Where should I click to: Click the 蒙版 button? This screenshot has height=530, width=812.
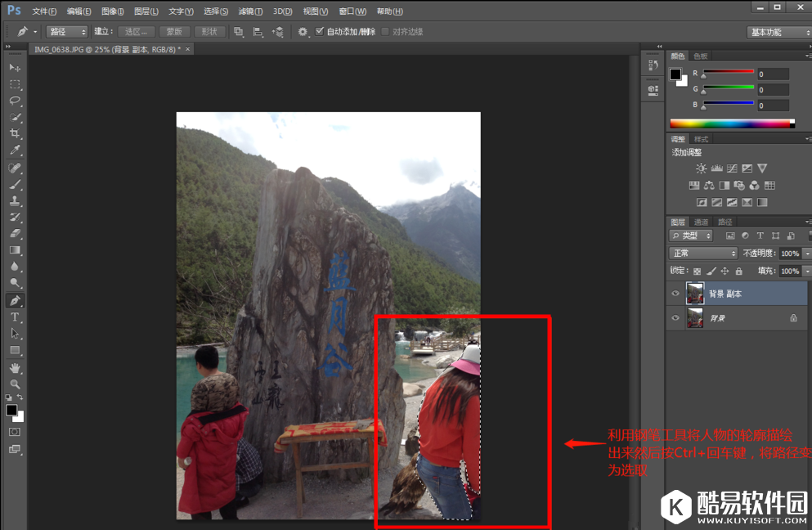[x=173, y=32]
